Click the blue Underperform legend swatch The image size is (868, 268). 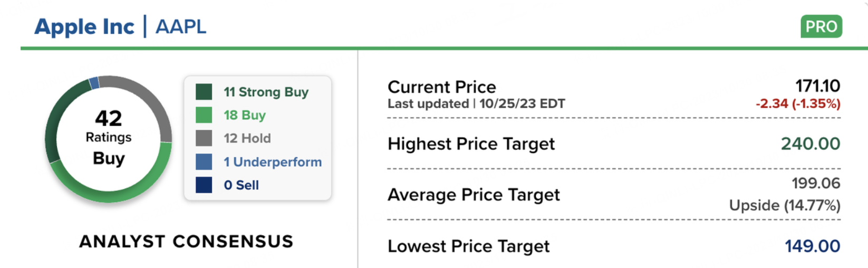(x=204, y=161)
